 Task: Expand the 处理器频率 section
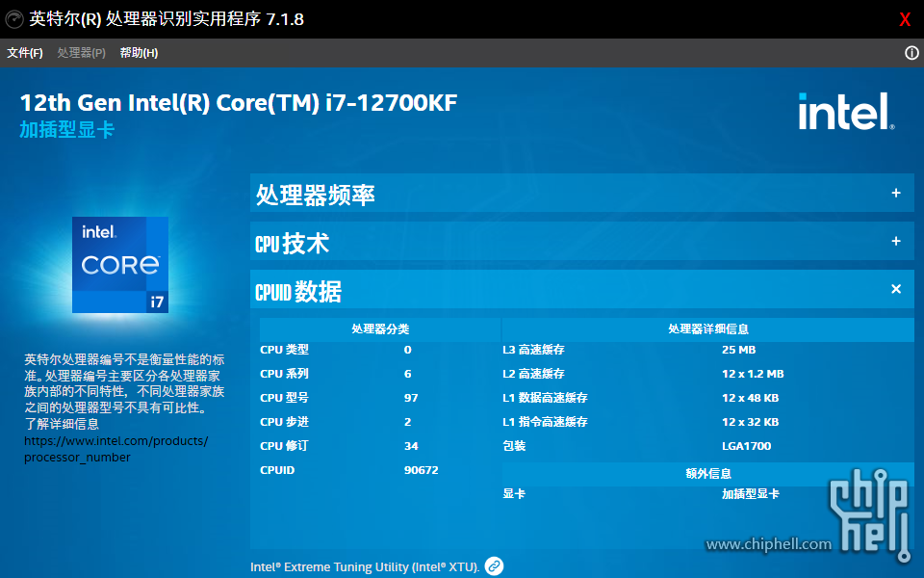point(581,193)
